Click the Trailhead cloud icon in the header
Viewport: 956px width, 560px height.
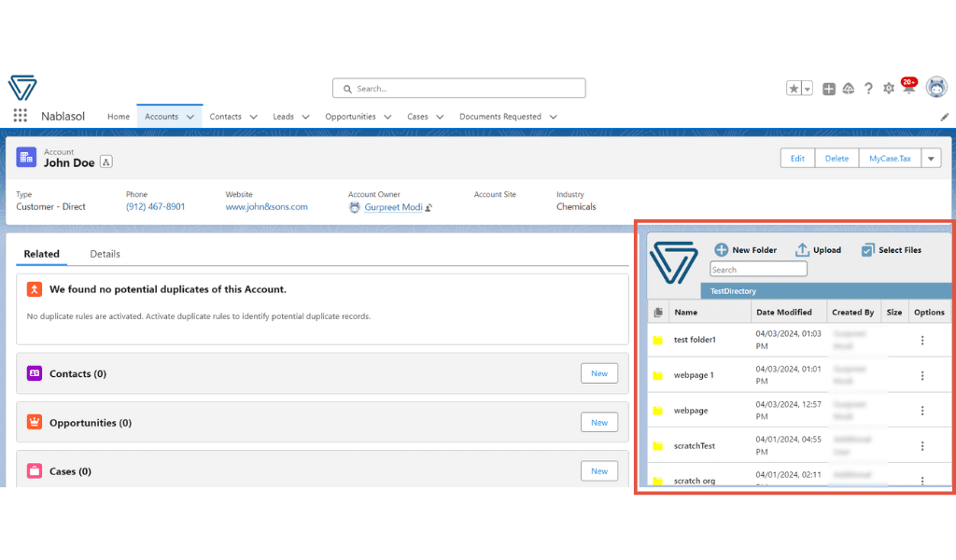pyautogui.click(x=849, y=88)
